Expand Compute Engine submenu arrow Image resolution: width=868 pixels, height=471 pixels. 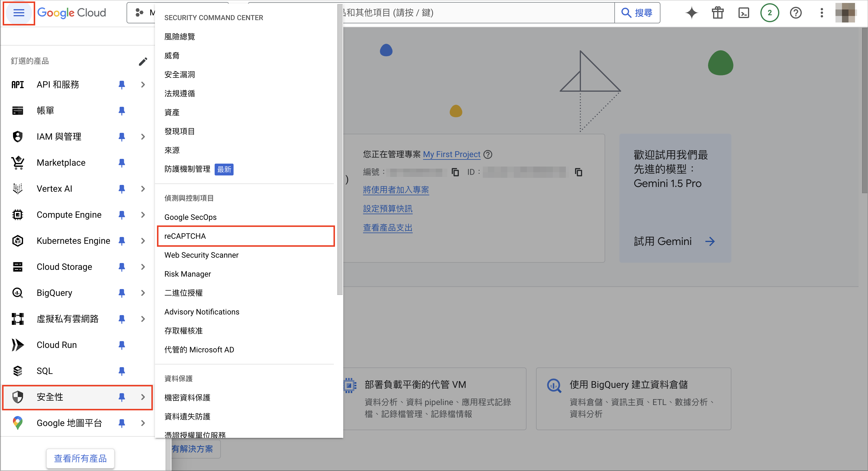143,215
